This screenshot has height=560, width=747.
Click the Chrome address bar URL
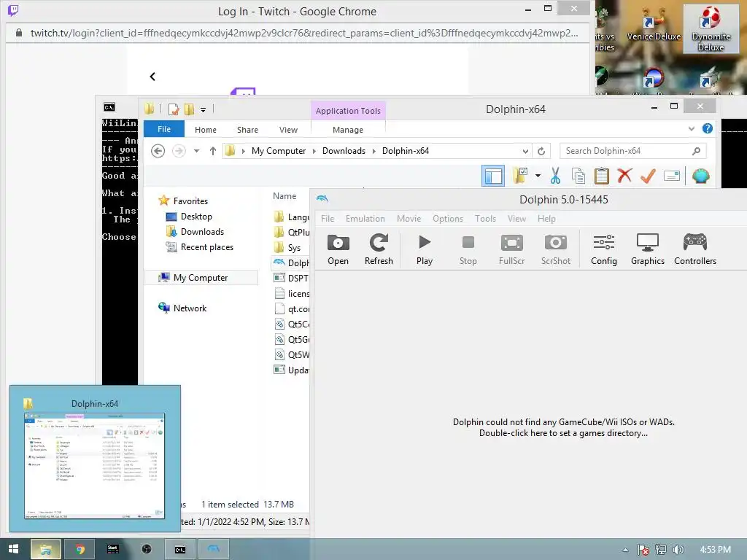pos(304,33)
